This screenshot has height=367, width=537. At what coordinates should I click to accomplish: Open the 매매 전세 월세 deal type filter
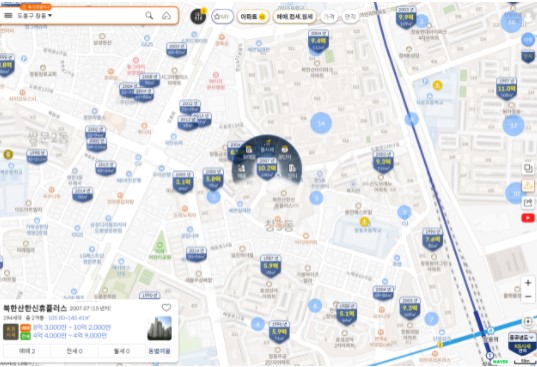[x=295, y=16]
